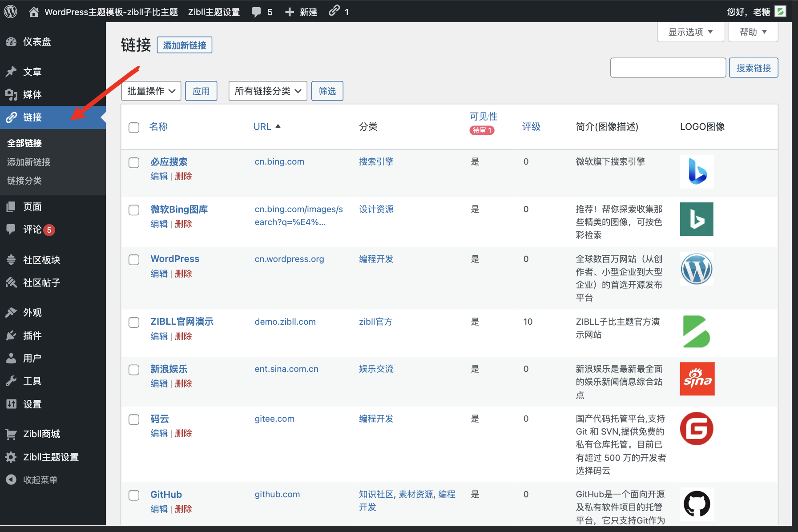Open the 所有链接分类 category dropdown

tap(268, 91)
